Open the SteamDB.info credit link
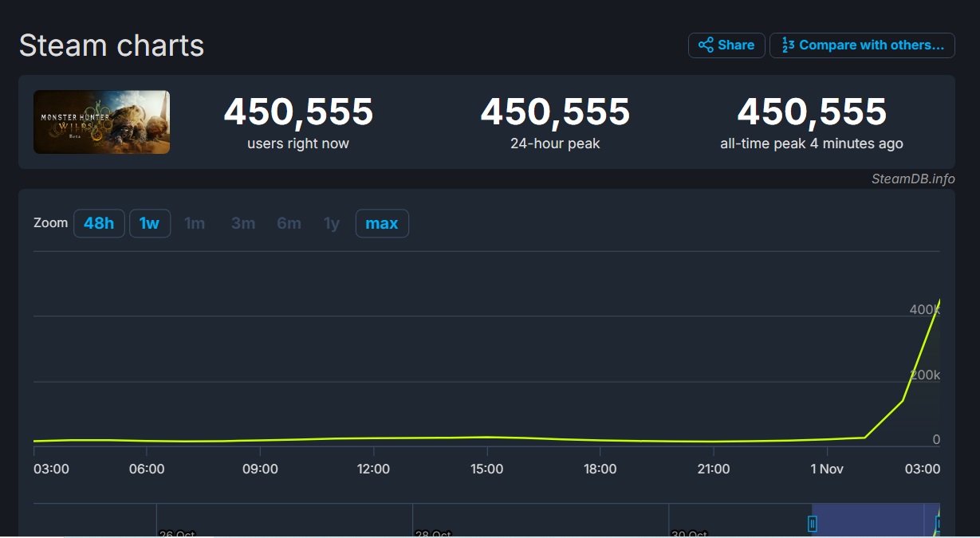 [912, 179]
